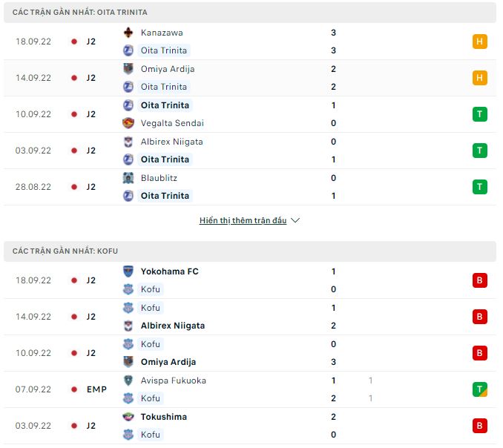Click the Kanazawa team crest icon
The image size is (503, 448).
click(x=128, y=33)
